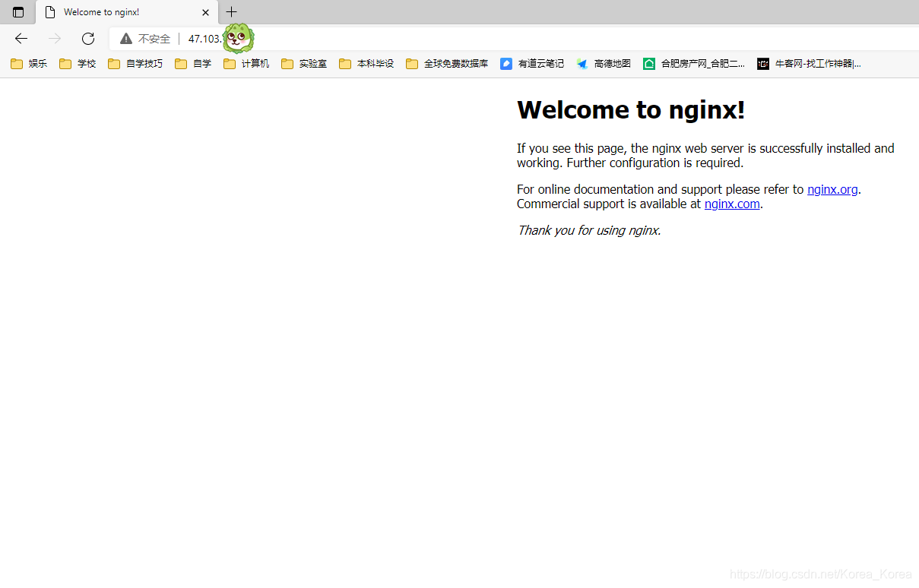The height and width of the screenshot is (588, 919).
Task: Follow the nginx.com link
Action: pos(732,204)
